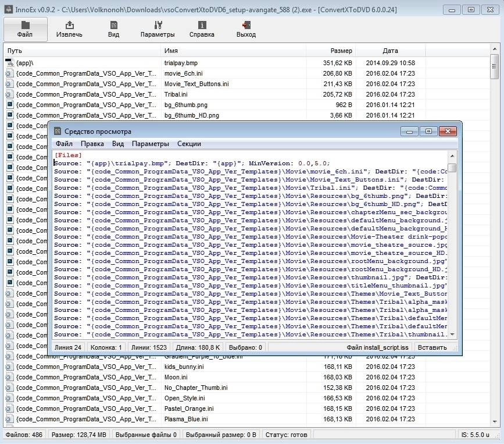
Task: Sort by the Размер column header
Action: pos(331,51)
